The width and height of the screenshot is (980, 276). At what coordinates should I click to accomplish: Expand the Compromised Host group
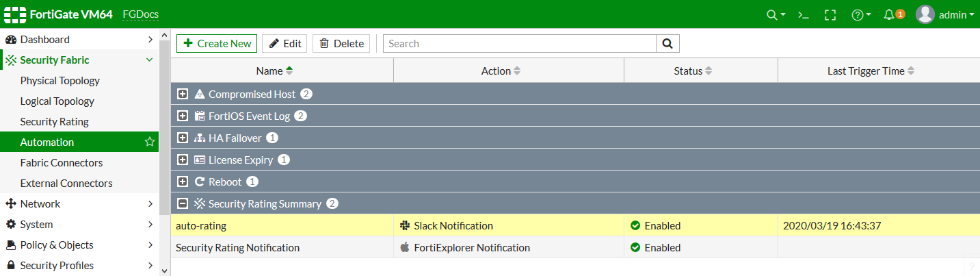[183, 94]
